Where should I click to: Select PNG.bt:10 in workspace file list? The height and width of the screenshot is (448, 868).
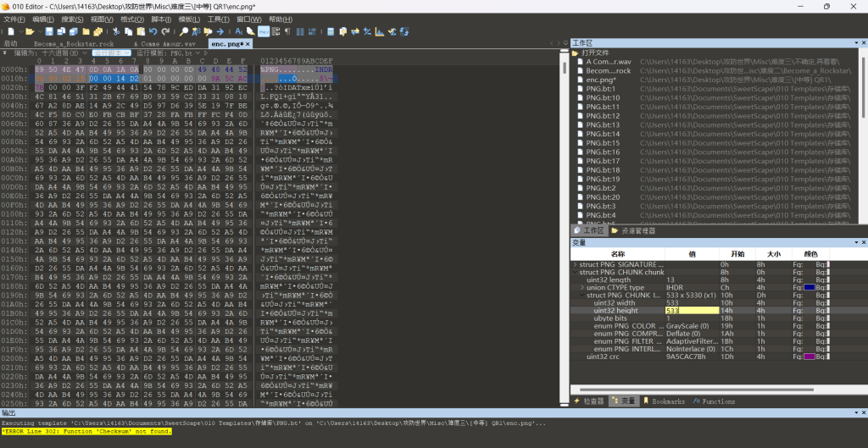[x=604, y=97]
